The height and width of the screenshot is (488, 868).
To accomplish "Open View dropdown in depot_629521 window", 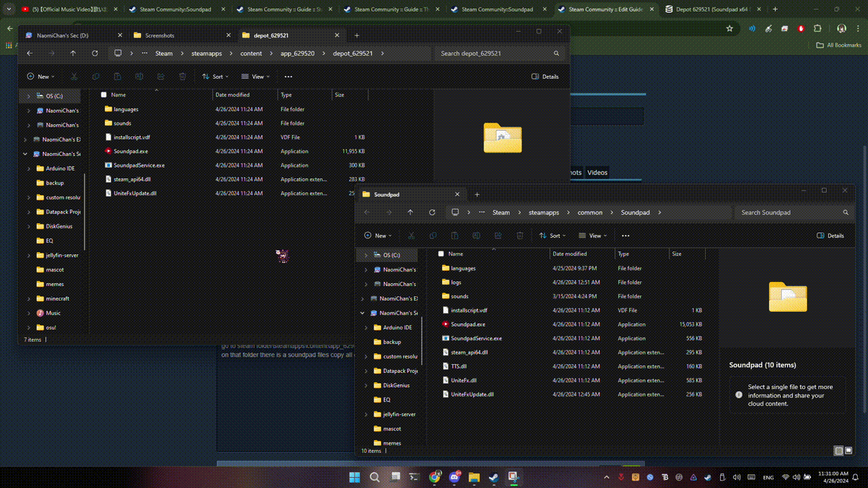I will pos(254,77).
